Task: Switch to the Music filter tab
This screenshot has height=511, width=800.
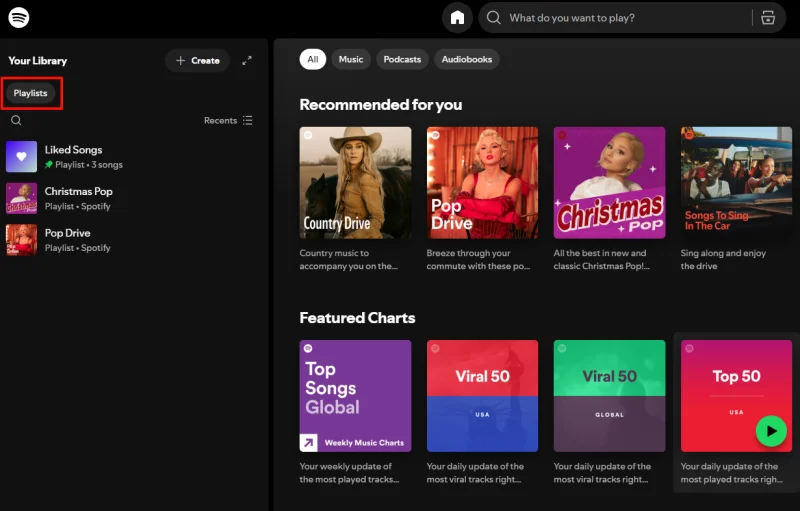Action: 351,59
